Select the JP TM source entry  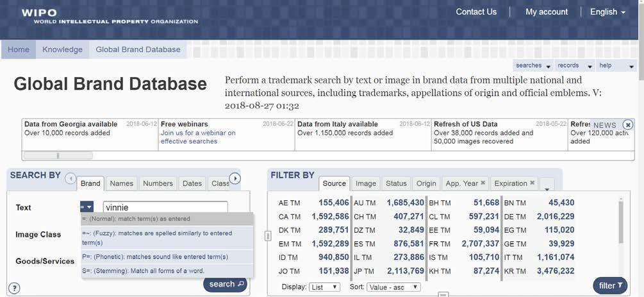click(x=388, y=271)
